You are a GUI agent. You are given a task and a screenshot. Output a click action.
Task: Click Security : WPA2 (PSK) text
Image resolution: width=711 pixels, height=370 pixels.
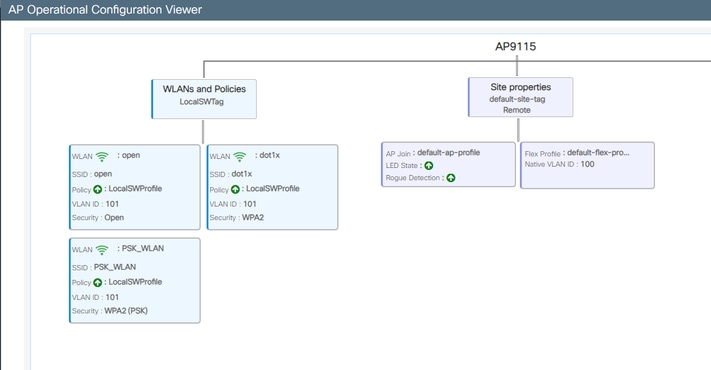110,311
